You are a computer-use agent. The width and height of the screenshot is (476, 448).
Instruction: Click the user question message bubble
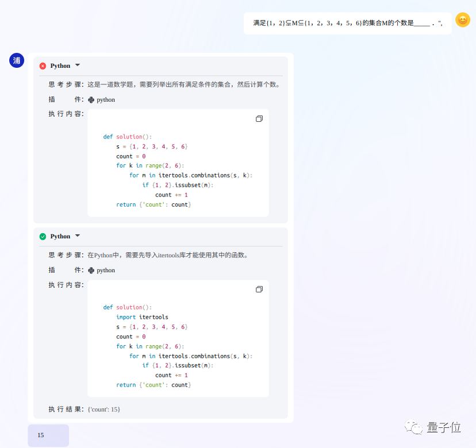click(348, 23)
